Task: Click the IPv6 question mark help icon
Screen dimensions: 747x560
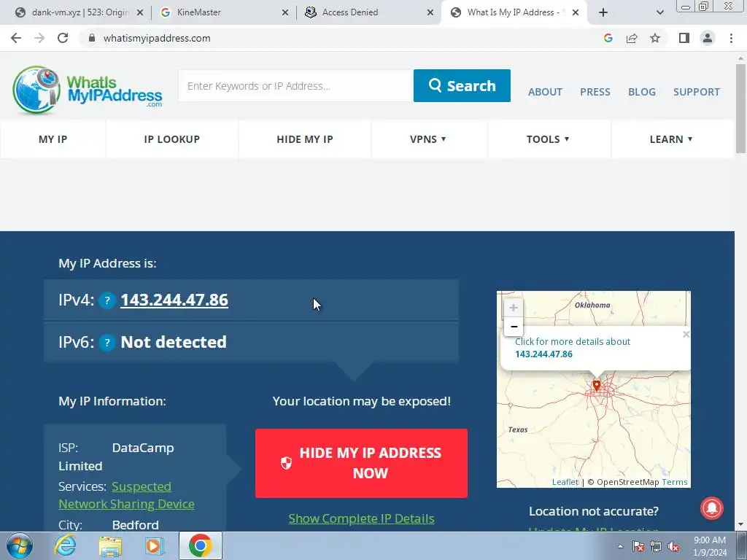Action: [x=107, y=343]
